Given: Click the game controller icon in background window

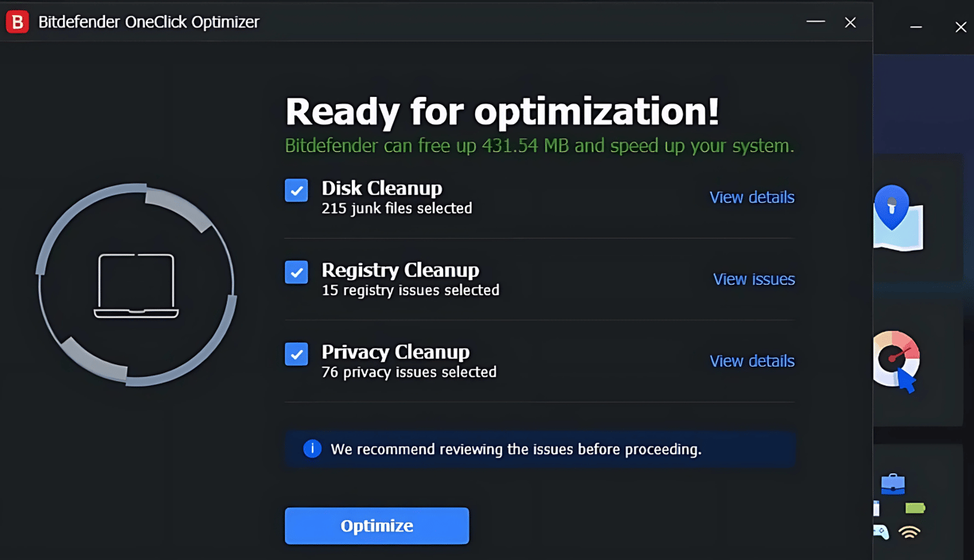Looking at the screenshot, I should click(x=880, y=531).
